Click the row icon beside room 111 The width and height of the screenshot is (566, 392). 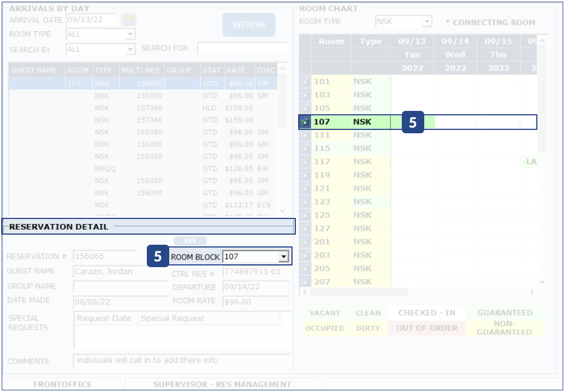(x=305, y=135)
